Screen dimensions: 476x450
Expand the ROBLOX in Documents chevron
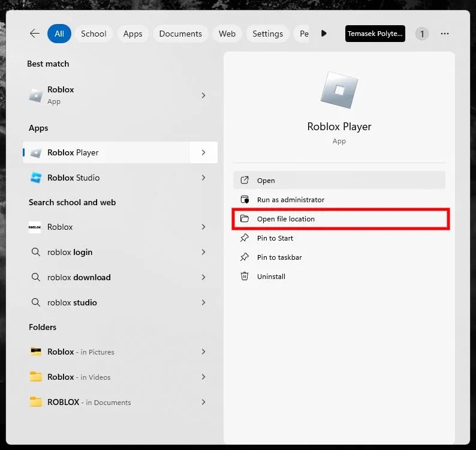[x=203, y=402]
